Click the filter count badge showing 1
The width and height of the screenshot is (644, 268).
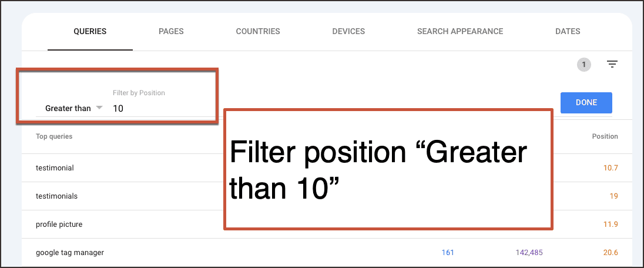(583, 65)
